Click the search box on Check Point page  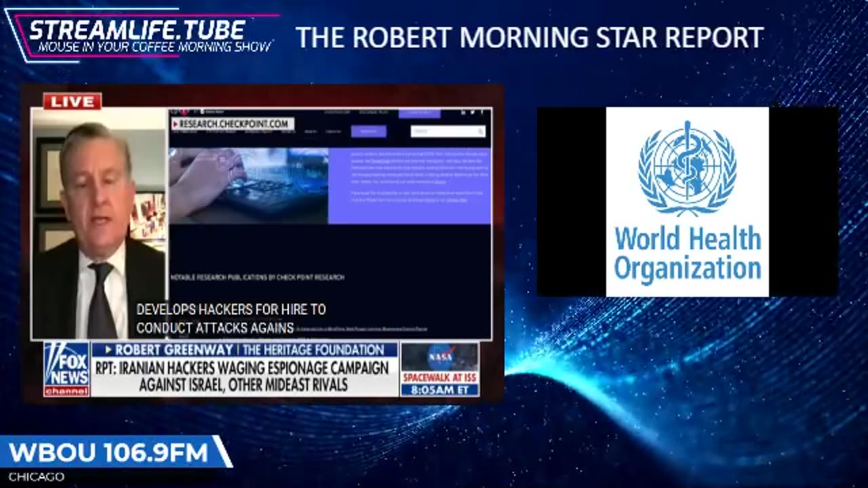448,131
